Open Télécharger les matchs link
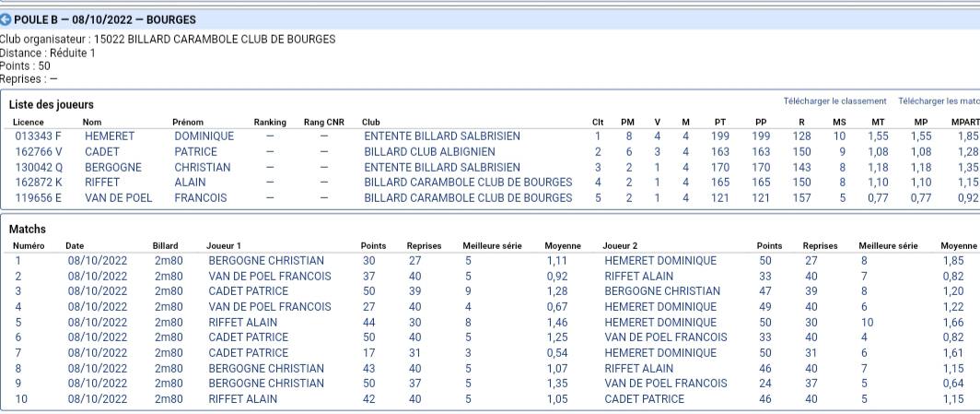The height and width of the screenshot is (414, 980). (939, 101)
